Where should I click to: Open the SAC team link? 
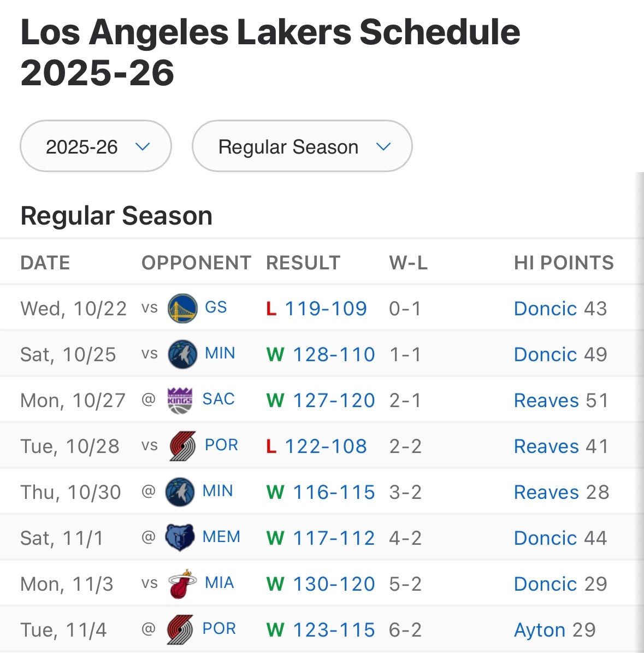[x=218, y=399]
